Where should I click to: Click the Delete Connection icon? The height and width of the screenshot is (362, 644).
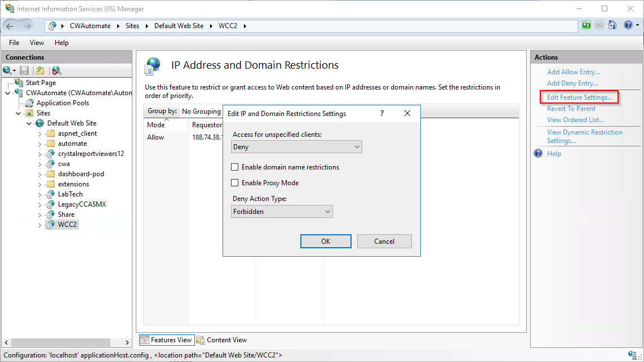tap(57, 70)
